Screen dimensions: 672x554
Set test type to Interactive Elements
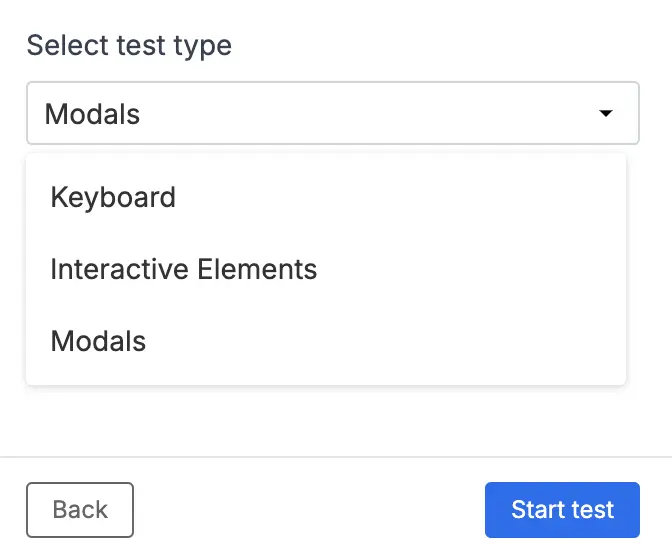(183, 269)
